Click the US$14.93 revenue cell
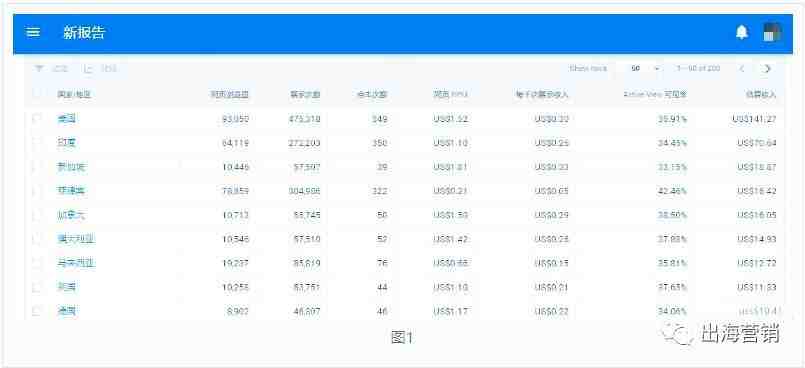805x368 pixels. tap(757, 239)
